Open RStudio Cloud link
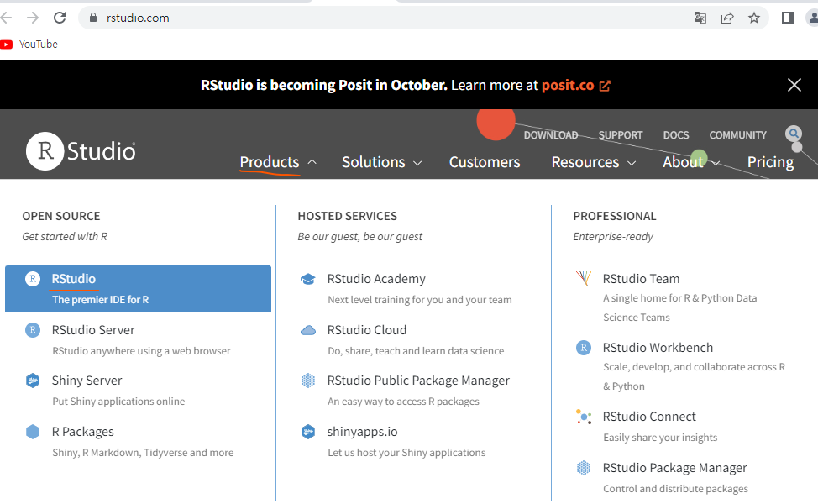 367,330
